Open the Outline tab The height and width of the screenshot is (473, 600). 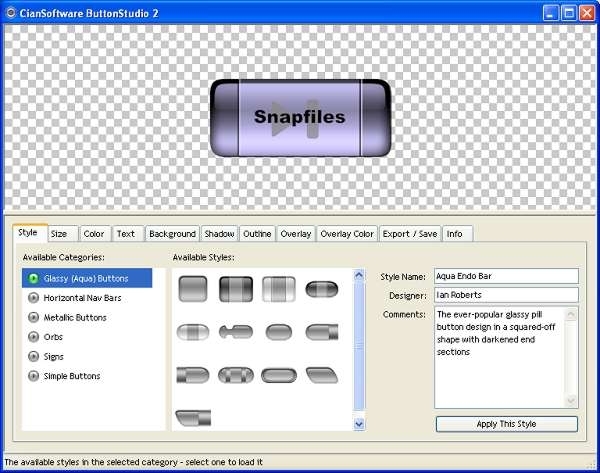(x=258, y=234)
